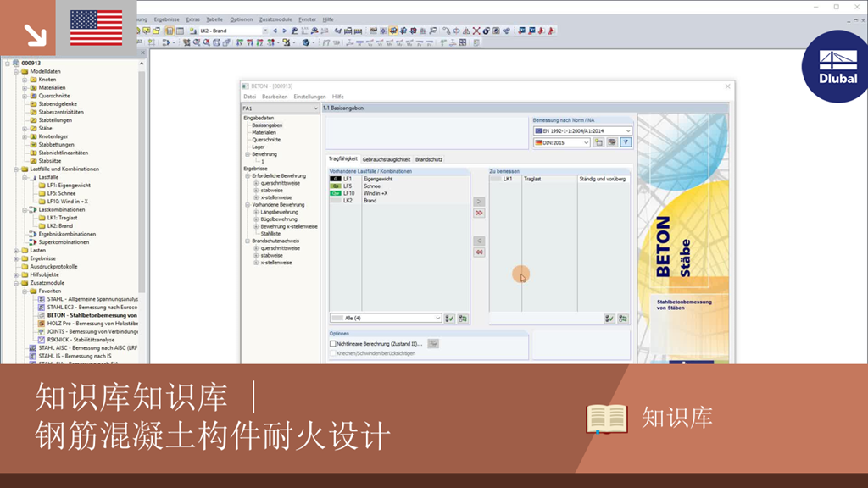Close the project navigator panel
Viewport: 868px width, 488px height.
(x=142, y=53)
